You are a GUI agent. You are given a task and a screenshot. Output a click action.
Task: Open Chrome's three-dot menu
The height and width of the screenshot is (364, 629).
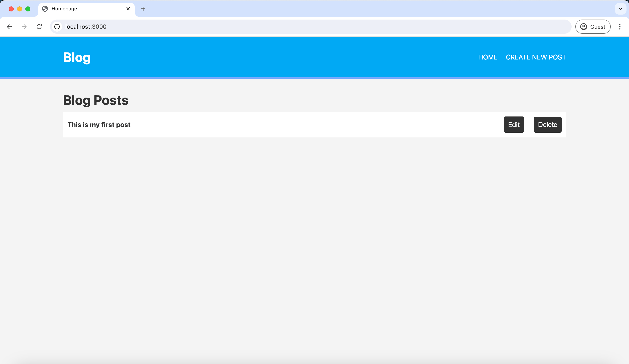[620, 27]
